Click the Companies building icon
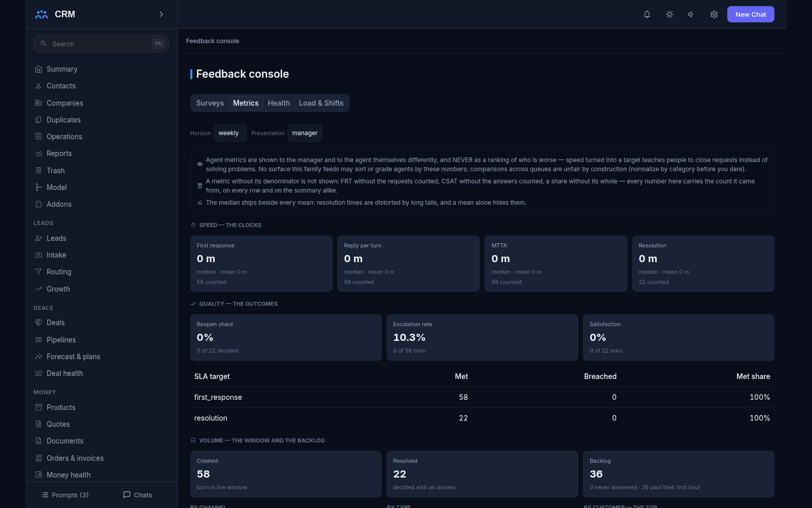 point(39,103)
